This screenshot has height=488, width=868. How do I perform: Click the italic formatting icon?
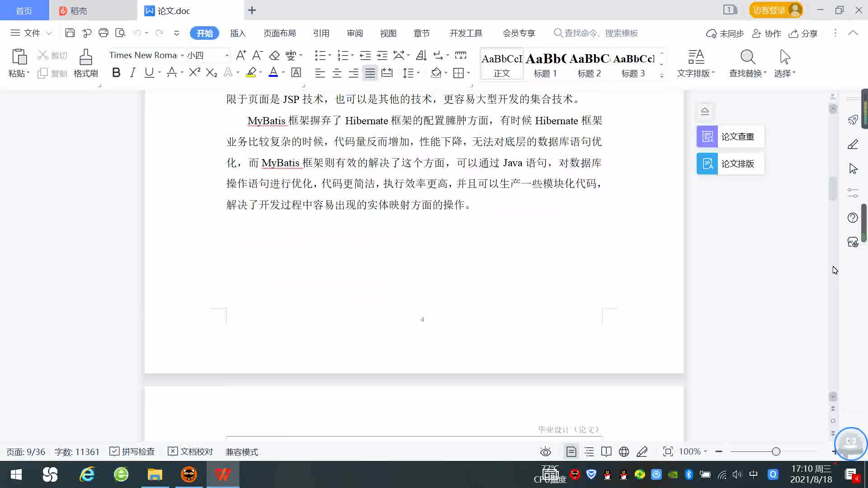tap(132, 73)
